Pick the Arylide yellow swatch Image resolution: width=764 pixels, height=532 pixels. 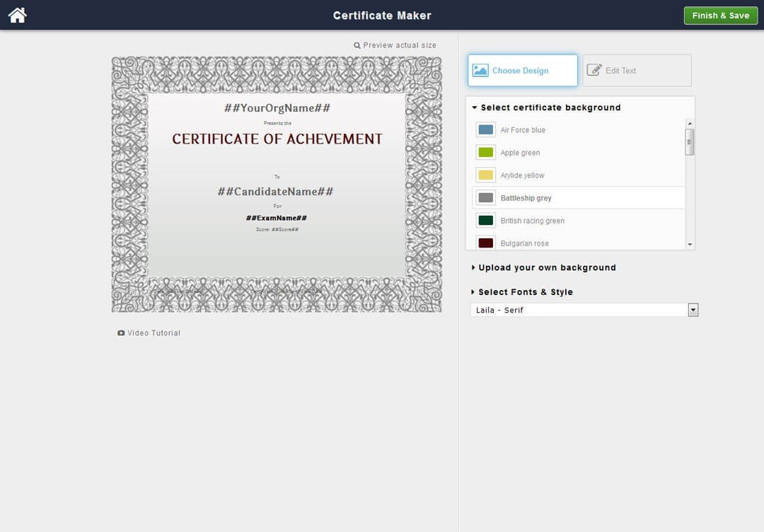tap(486, 175)
